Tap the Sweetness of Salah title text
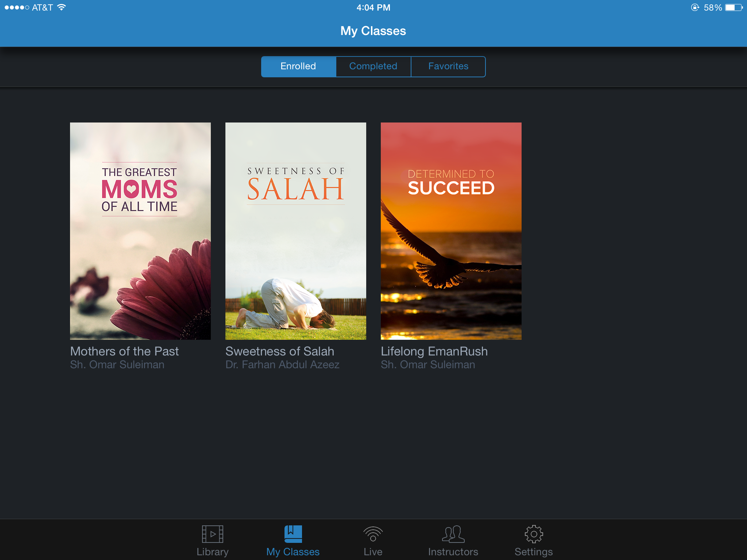 280,351
